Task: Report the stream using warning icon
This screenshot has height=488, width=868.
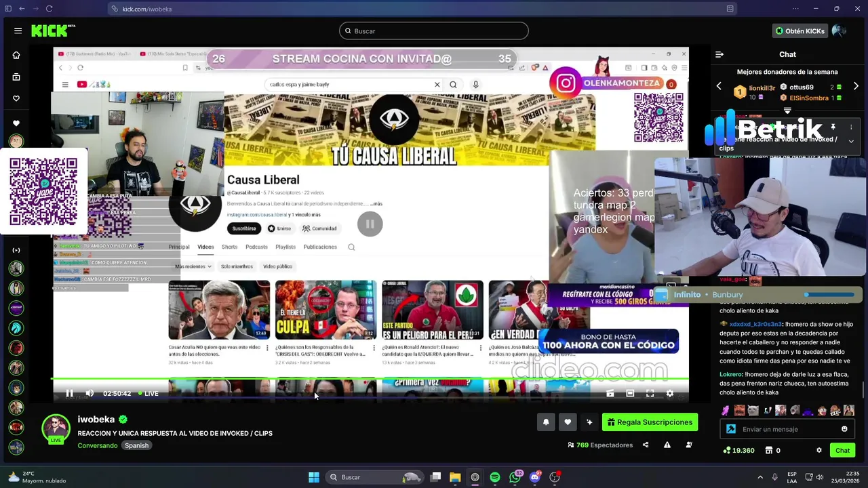Action: point(667,445)
